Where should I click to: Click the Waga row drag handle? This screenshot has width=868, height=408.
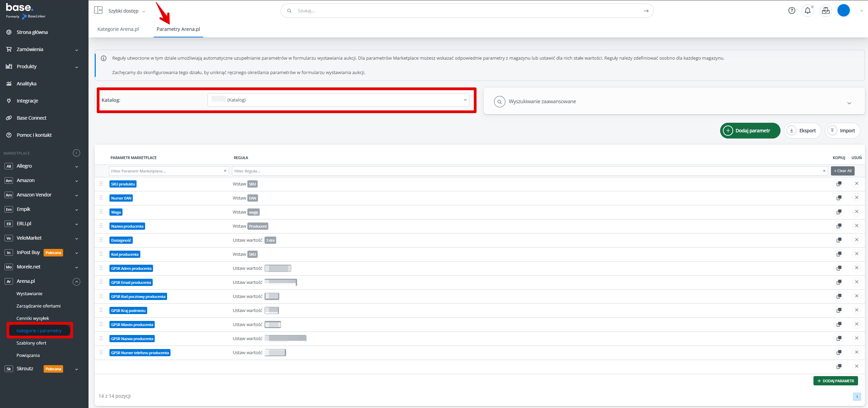[x=101, y=212]
